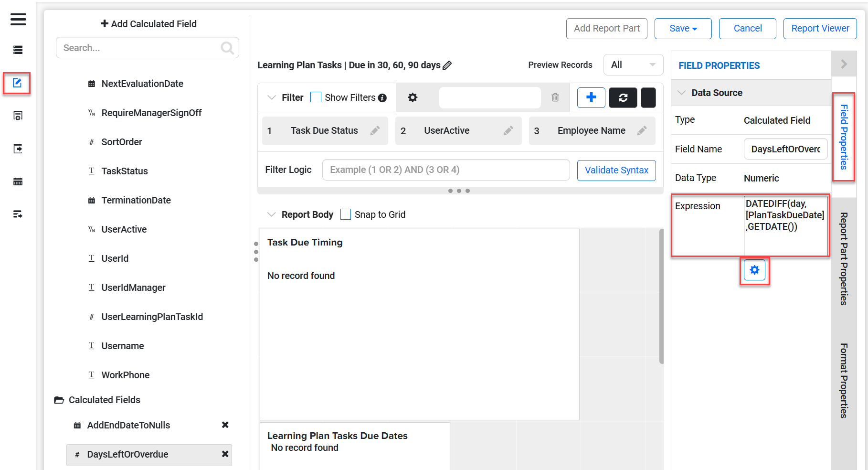Screen dimensions: 868x470
Task: Switch to Field Properties tab
Action: pyautogui.click(x=844, y=137)
